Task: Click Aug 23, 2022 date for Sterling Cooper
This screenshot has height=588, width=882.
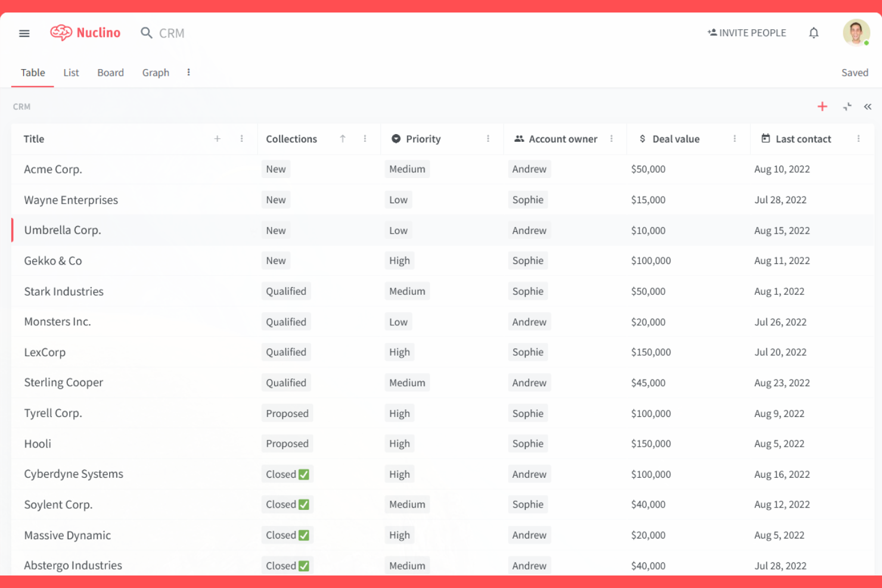Action: 782,383
